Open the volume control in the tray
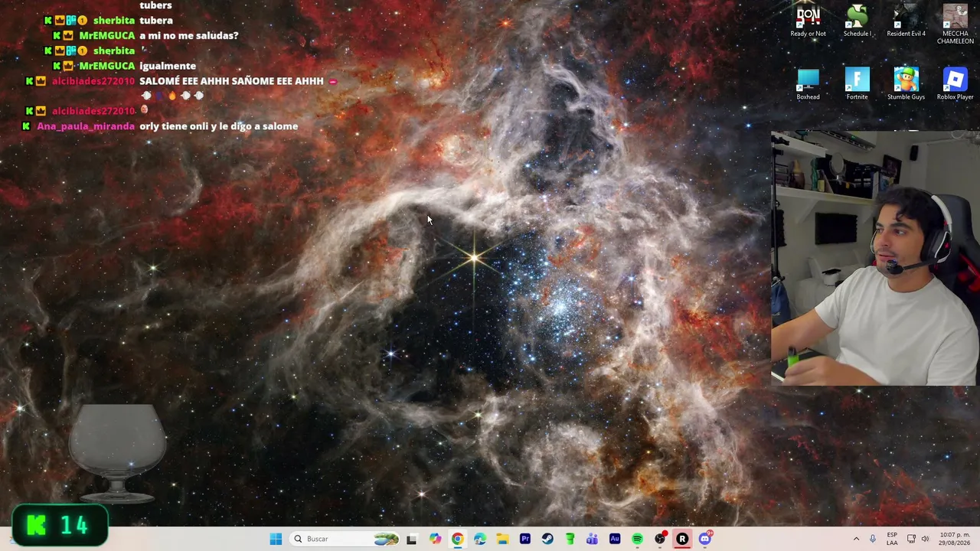The height and width of the screenshot is (551, 980). [x=925, y=539]
